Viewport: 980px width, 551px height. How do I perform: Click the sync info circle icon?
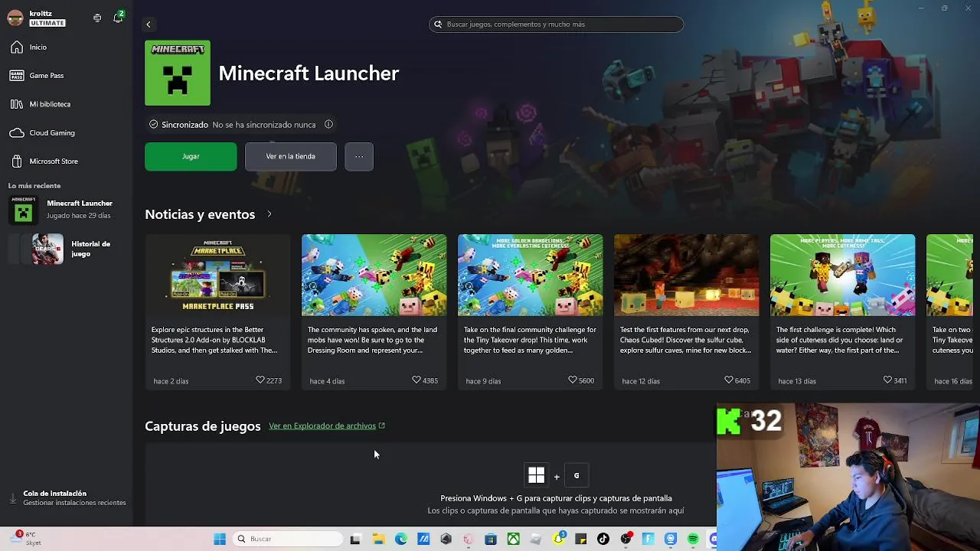(x=328, y=125)
